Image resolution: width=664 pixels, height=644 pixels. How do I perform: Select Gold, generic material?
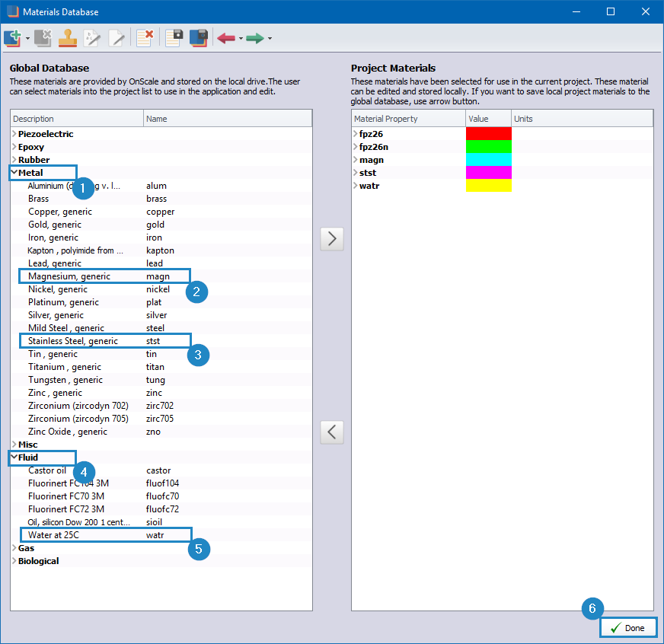point(161,225)
